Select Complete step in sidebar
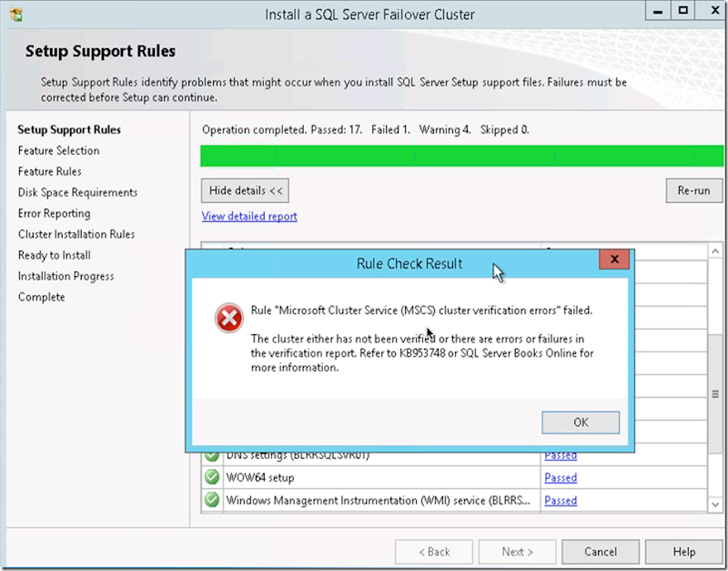 point(41,297)
